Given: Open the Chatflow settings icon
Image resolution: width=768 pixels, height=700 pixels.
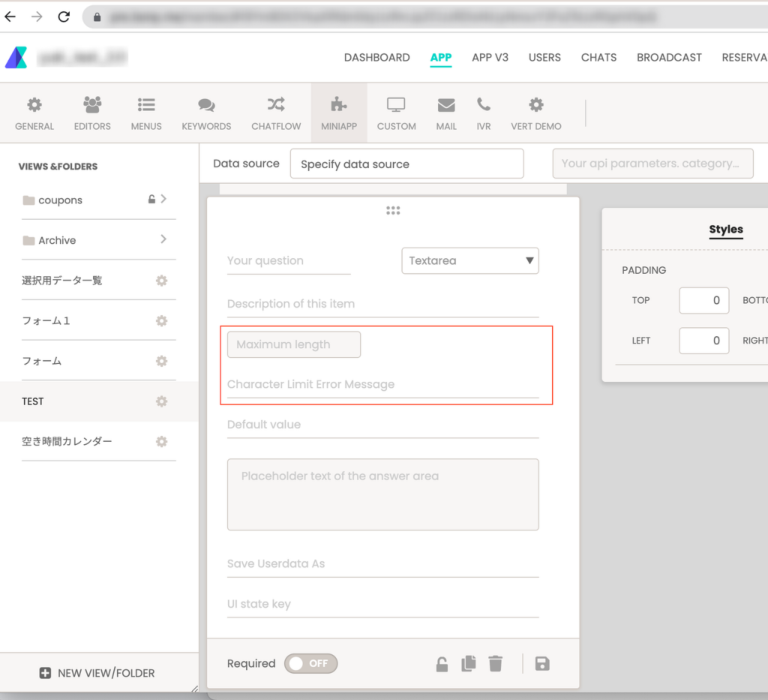Looking at the screenshot, I should pyautogui.click(x=275, y=105).
